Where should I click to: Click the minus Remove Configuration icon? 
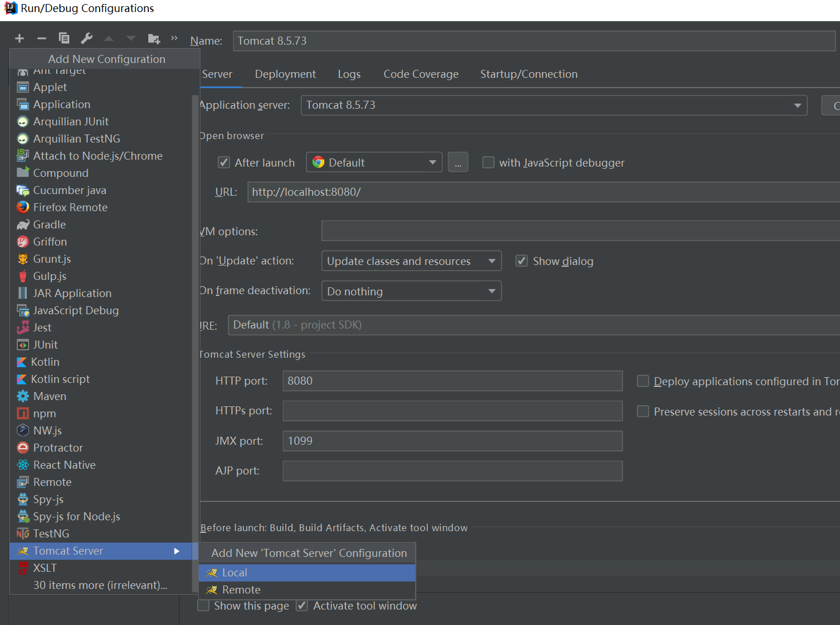42,38
